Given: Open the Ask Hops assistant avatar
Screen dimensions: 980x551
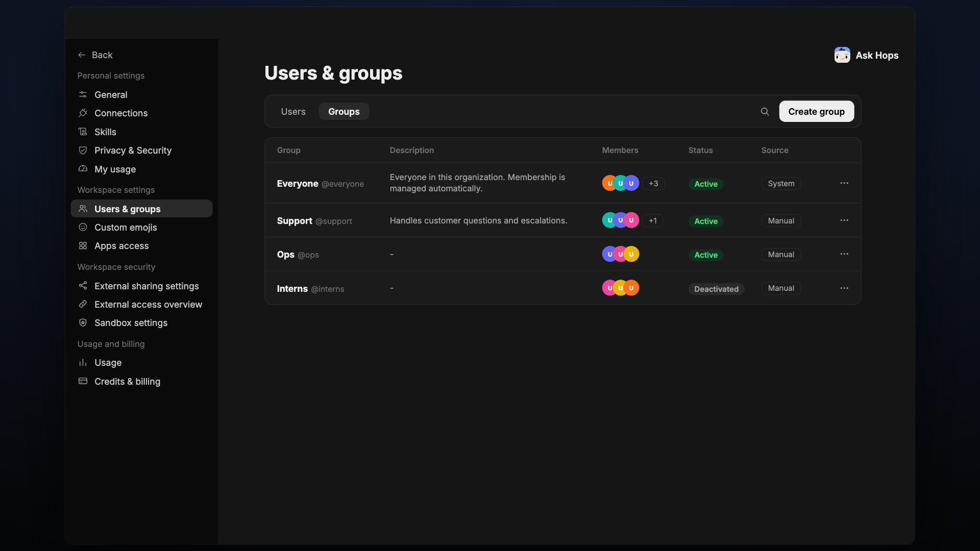Looking at the screenshot, I should pos(842,55).
